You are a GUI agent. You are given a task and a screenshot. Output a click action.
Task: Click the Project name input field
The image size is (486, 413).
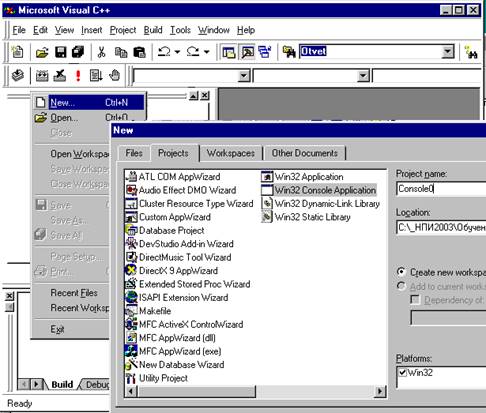point(441,189)
